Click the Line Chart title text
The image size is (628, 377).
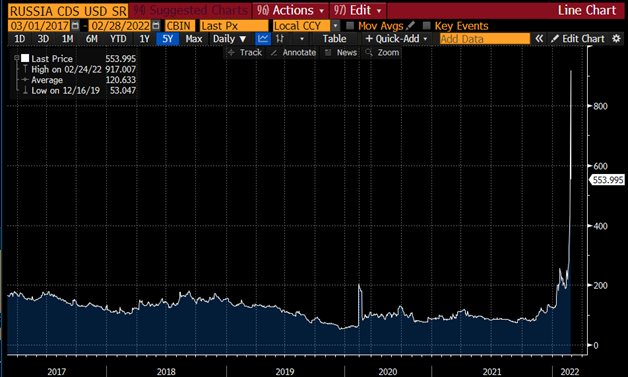pyautogui.click(x=587, y=10)
